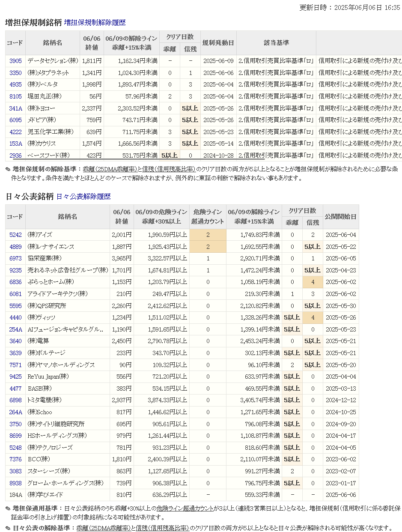This screenshot has height=532, width=402.
Task: Open the 日々公表解除履歴 link
Action: pyautogui.click(x=83, y=197)
